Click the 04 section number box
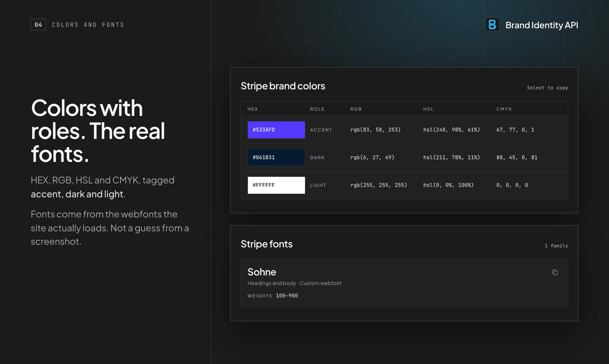The height and width of the screenshot is (364, 609). pos(38,25)
